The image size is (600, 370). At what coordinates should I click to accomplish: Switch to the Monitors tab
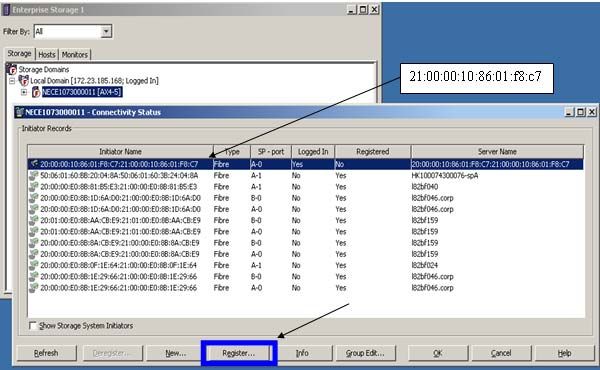point(75,54)
